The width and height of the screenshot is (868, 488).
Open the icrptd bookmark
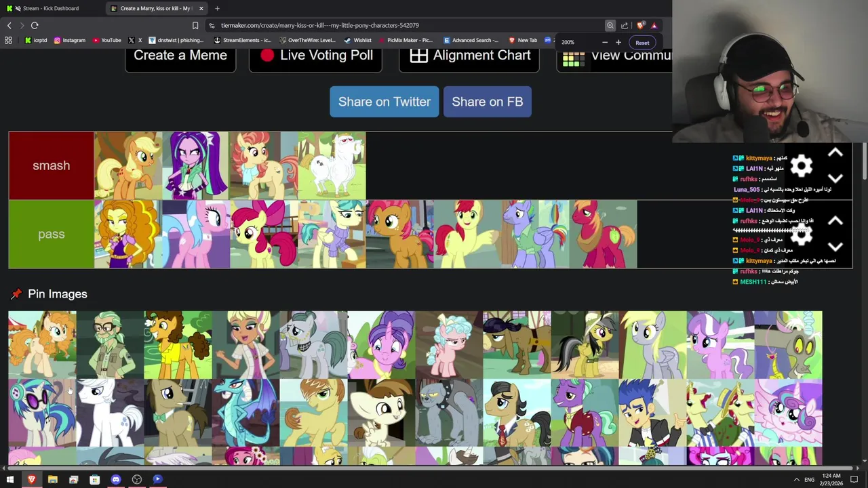[x=35, y=40]
